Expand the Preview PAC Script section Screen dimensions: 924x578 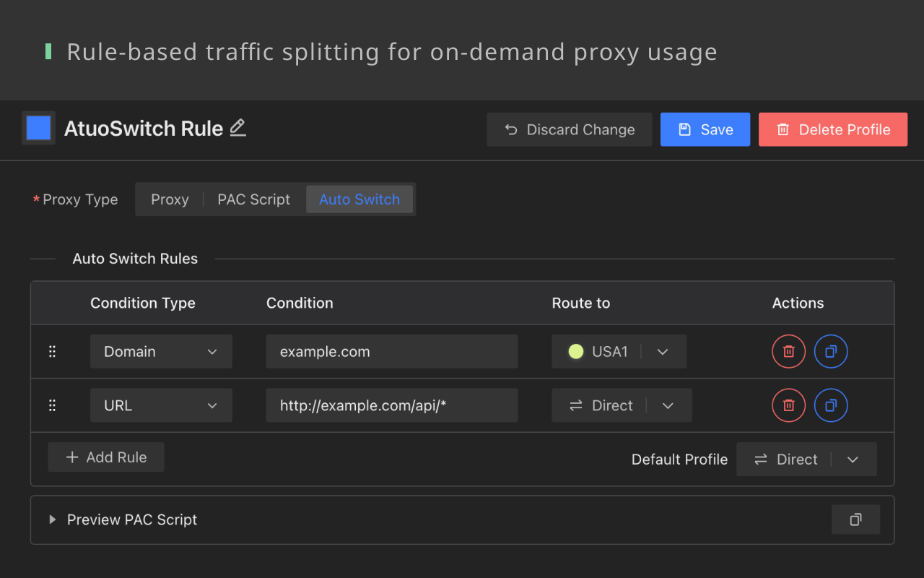tap(52, 519)
